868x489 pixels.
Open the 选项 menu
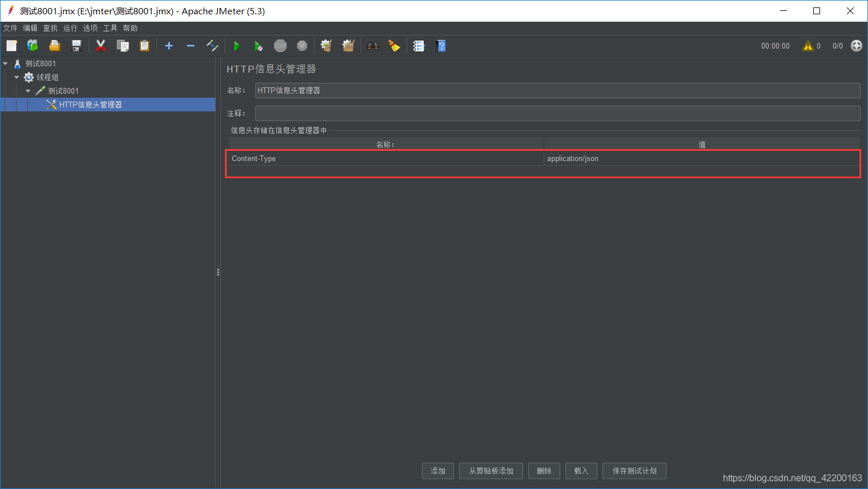[x=90, y=28]
